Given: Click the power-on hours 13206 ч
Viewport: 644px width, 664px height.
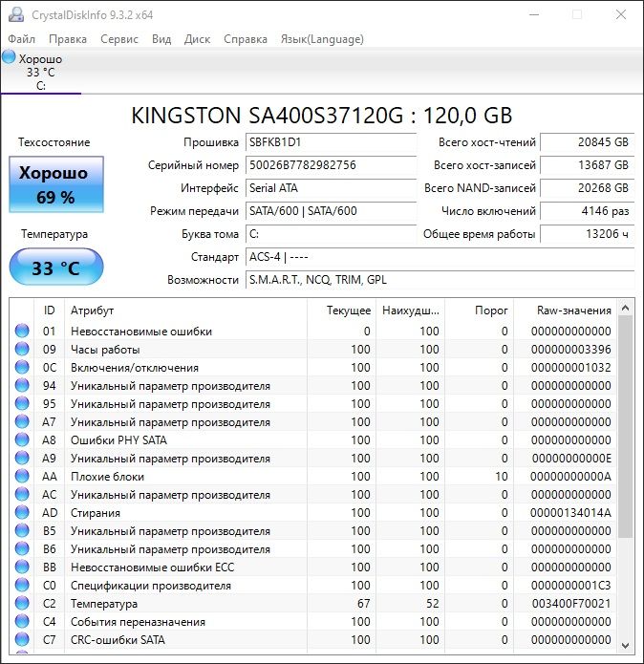Looking at the screenshot, I should coord(588,234).
